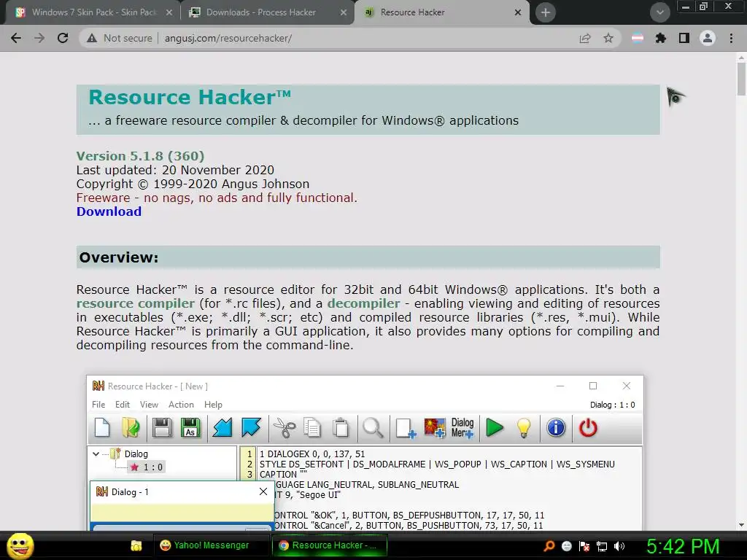Click the Dialog Menu add icon

[462, 427]
